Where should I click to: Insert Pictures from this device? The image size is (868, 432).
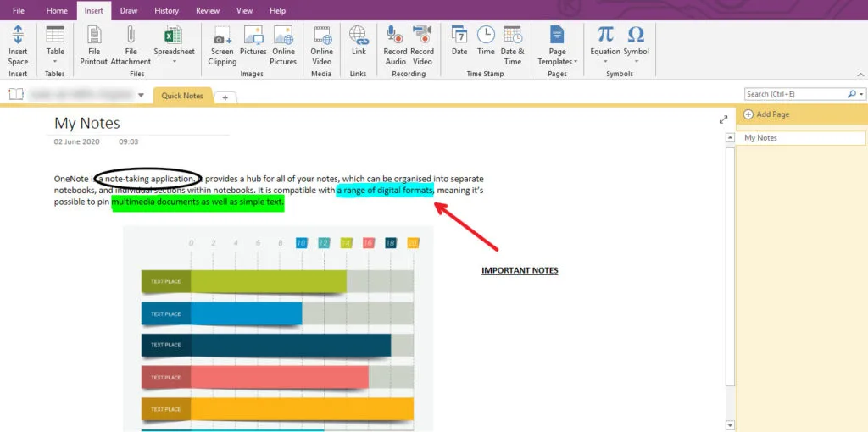(x=253, y=41)
